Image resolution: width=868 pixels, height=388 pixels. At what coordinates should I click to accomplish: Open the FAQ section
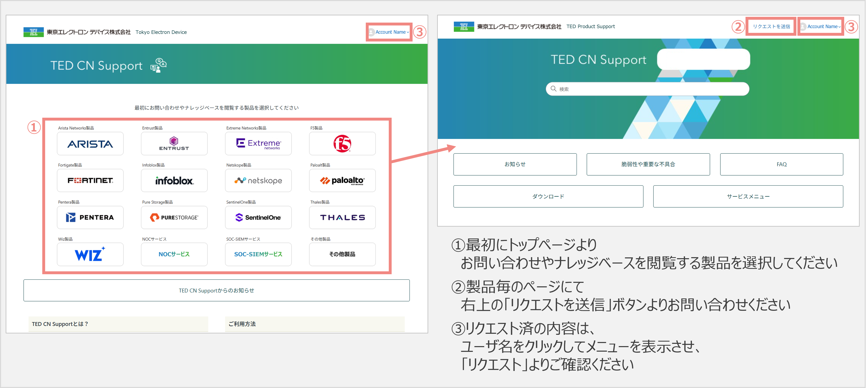coord(781,164)
